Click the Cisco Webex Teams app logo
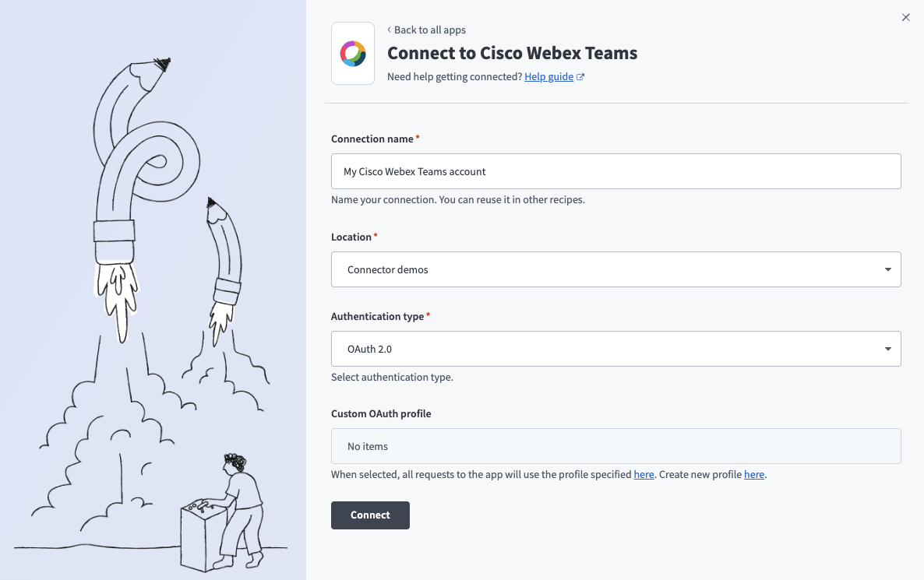924x580 pixels. pos(353,53)
